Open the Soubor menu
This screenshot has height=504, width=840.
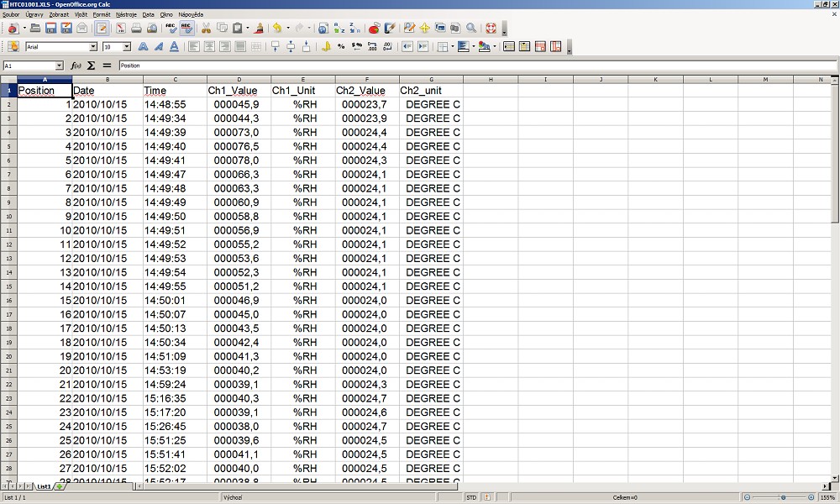[x=11, y=14]
